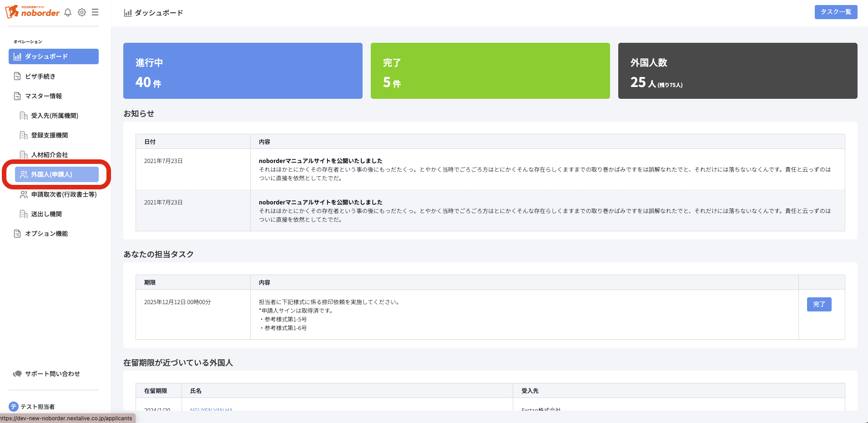Click the noborder logo
This screenshot has height=423, width=868.
click(33, 12)
